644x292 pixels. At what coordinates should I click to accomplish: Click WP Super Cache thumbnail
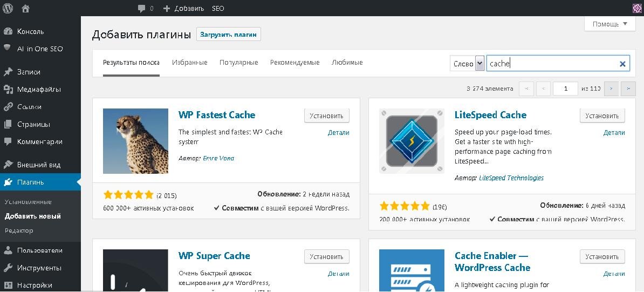pyautogui.click(x=135, y=270)
